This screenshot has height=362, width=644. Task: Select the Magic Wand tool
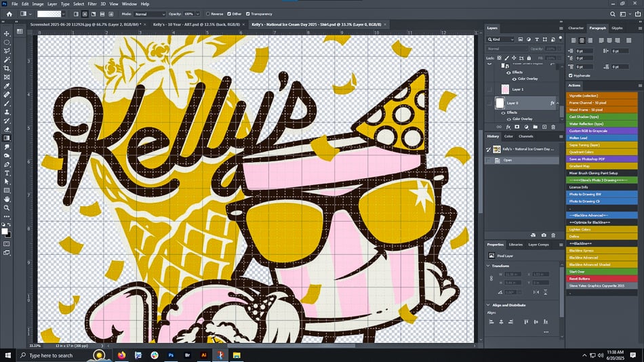tap(7, 60)
